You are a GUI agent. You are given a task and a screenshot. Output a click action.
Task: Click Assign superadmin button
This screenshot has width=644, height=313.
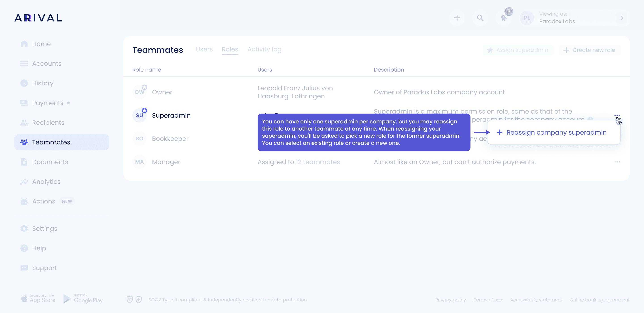518,50
